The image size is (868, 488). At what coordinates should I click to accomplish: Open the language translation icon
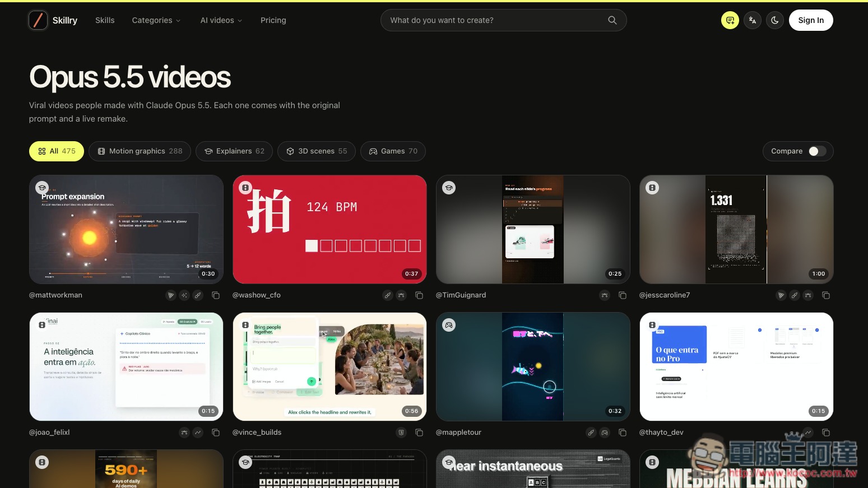[753, 20]
